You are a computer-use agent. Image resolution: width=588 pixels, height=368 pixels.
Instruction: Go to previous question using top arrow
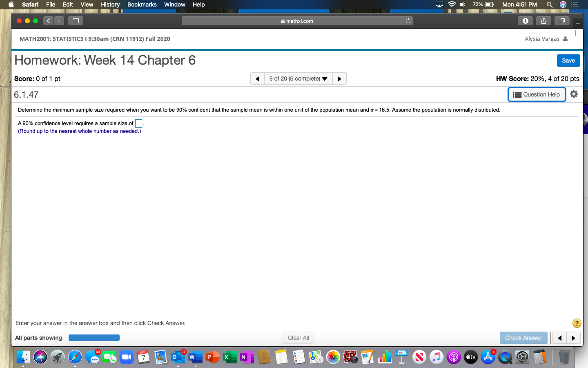[x=258, y=79]
